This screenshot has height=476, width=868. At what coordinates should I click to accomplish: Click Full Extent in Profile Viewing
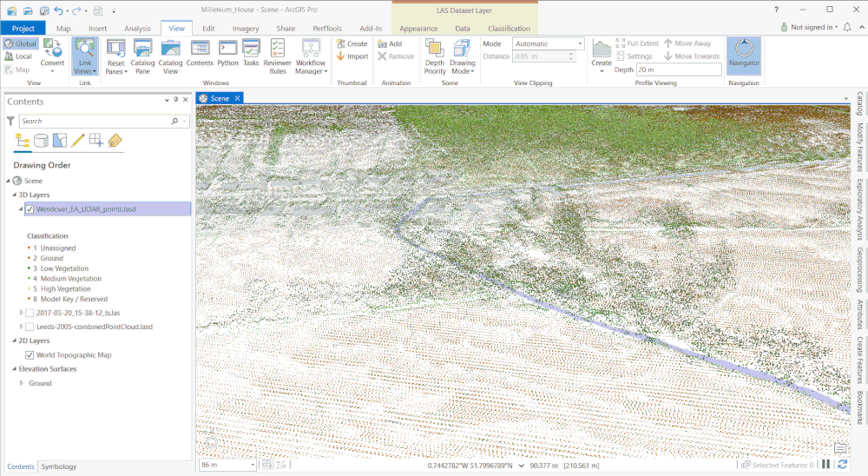[637, 43]
